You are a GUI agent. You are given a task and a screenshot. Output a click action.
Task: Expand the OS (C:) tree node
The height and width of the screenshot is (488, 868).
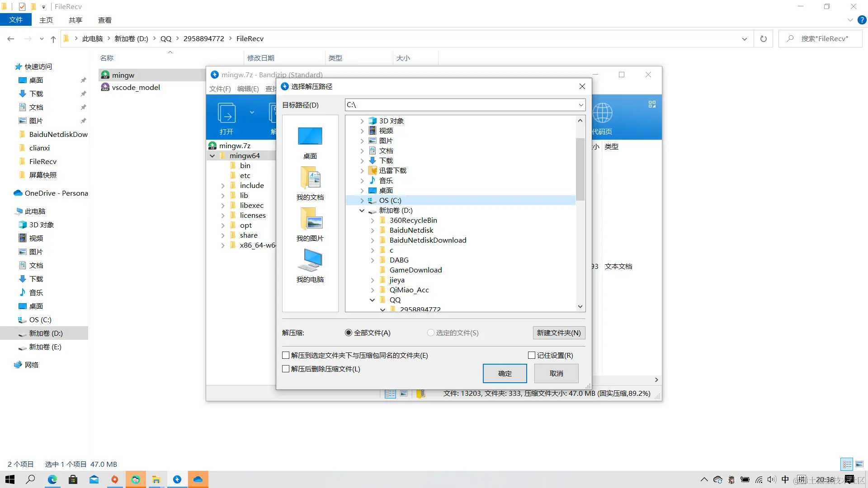[x=362, y=201]
